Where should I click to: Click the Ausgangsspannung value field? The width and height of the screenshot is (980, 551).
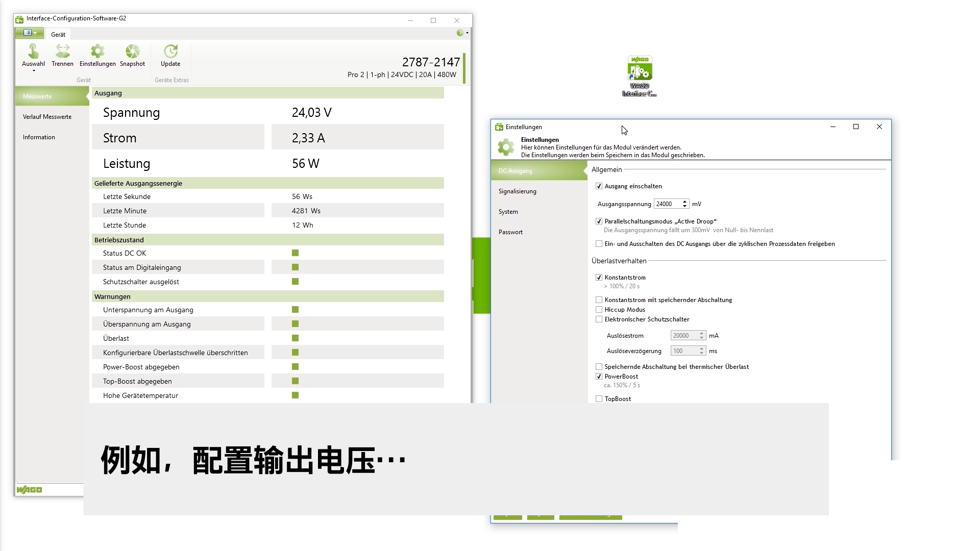(x=667, y=204)
